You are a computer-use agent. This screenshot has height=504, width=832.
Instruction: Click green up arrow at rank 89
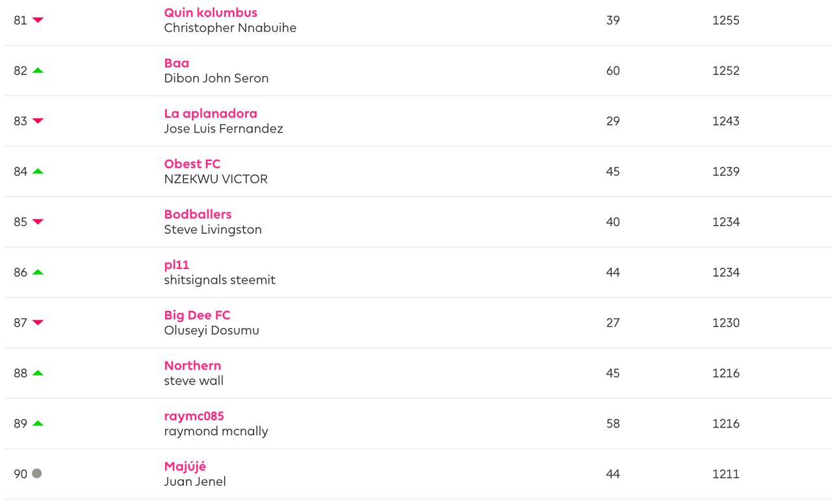38,423
